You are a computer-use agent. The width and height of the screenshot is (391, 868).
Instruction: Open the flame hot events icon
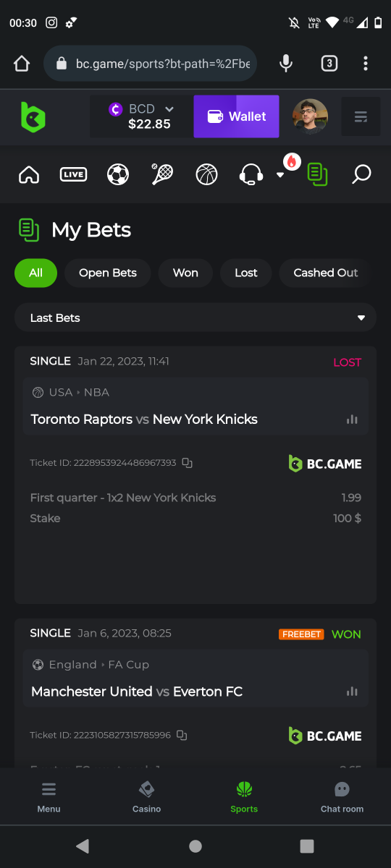[x=292, y=162]
